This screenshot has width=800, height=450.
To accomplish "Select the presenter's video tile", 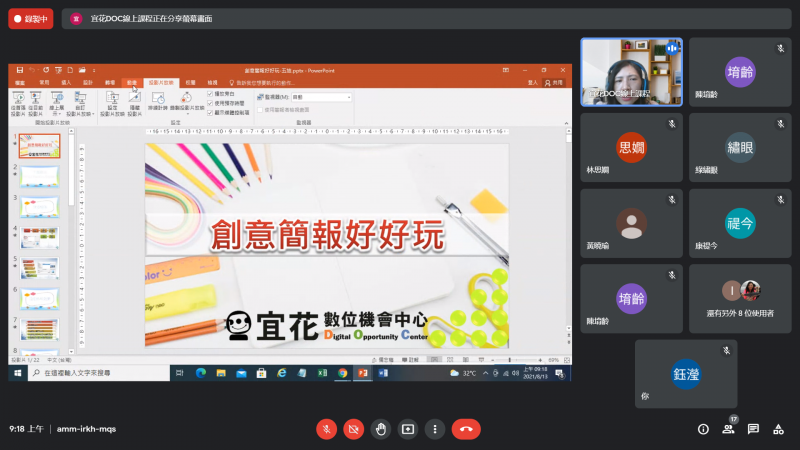I will pyautogui.click(x=631, y=72).
